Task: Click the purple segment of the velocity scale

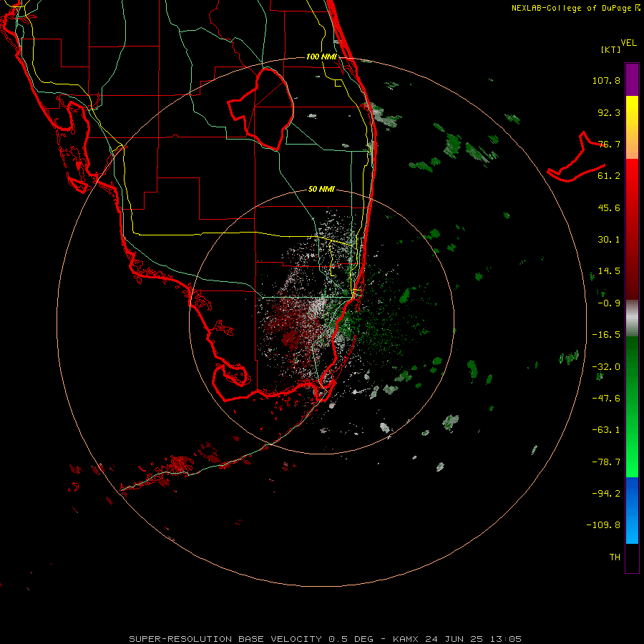Action: [x=632, y=79]
